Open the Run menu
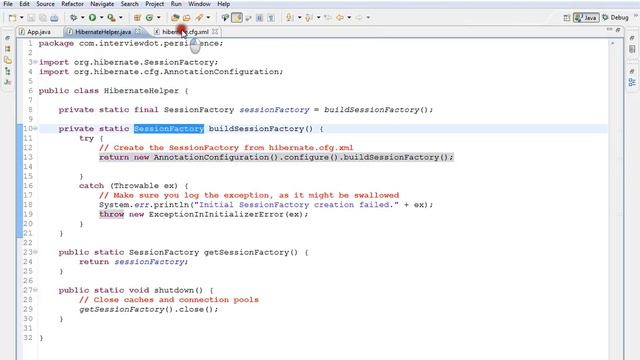640x360 pixels. point(176,4)
